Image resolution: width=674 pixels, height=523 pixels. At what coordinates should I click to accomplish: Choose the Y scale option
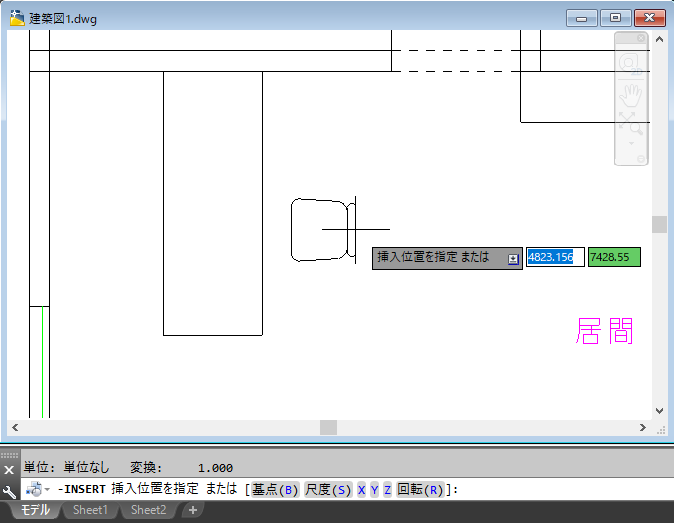coord(374,489)
